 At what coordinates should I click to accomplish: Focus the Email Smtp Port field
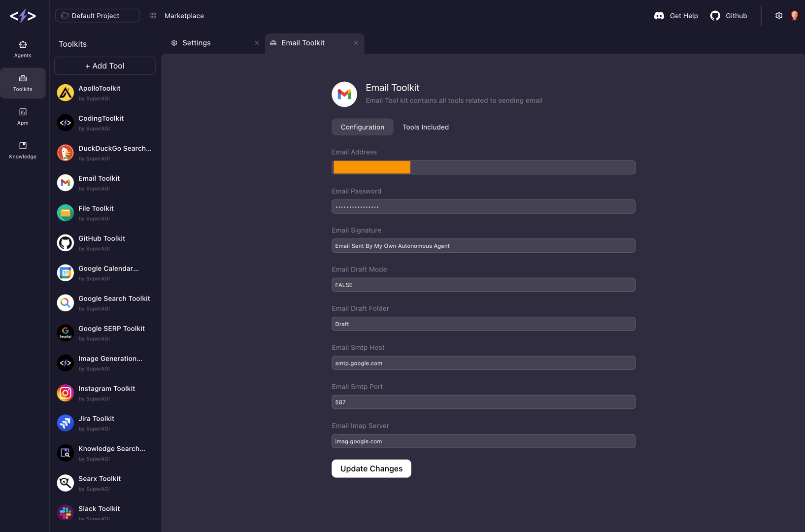[x=483, y=402]
